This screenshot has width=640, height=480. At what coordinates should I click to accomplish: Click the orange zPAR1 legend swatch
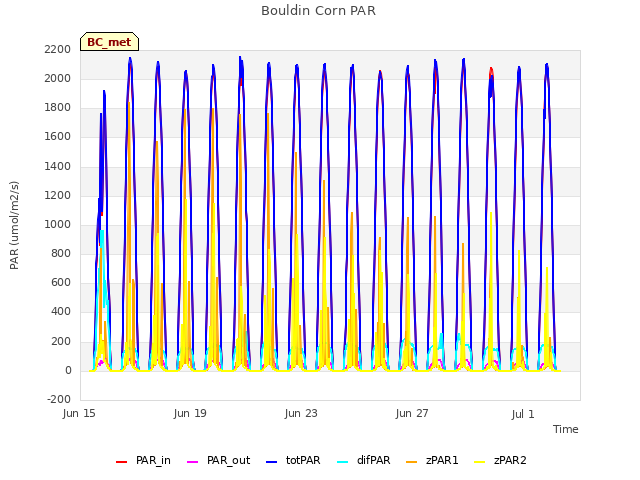click(x=412, y=462)
